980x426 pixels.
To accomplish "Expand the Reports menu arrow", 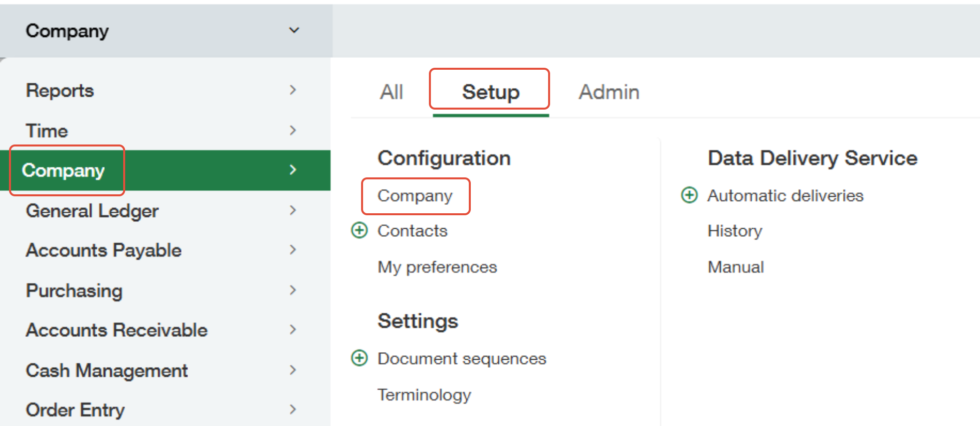I will pyautogui.click(x=293, y=90).
